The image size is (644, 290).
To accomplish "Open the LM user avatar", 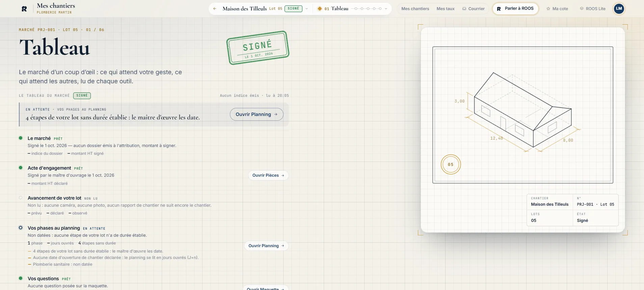I will point(619,9).
